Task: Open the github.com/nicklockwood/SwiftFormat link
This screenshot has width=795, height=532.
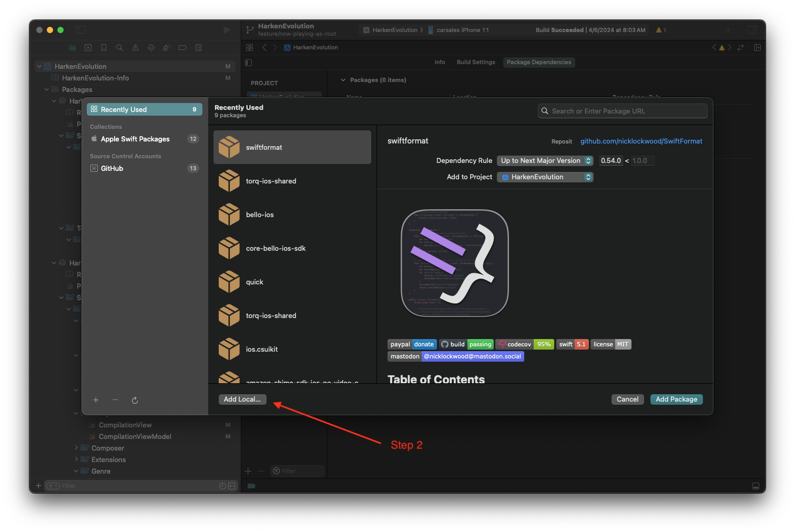Action: point(641,141)
